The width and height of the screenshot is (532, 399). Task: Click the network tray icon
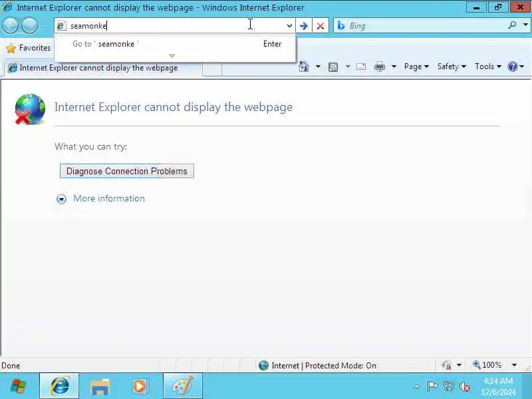point(448,386)
